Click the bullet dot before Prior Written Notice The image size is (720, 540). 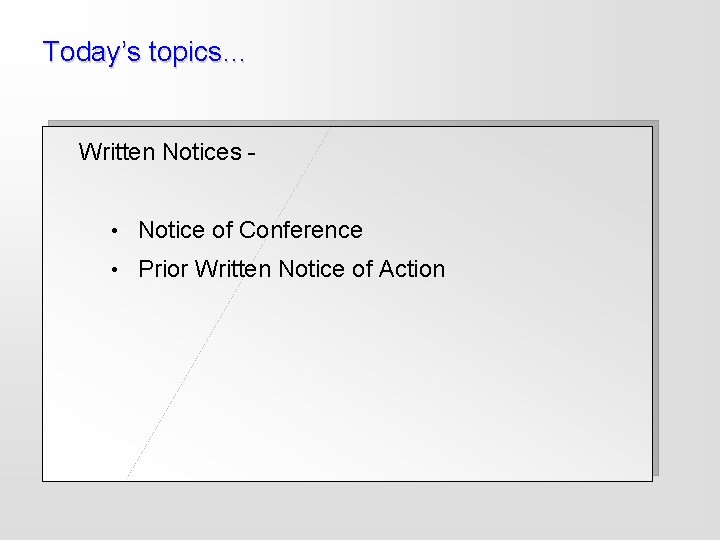click(x=117, y=270)
